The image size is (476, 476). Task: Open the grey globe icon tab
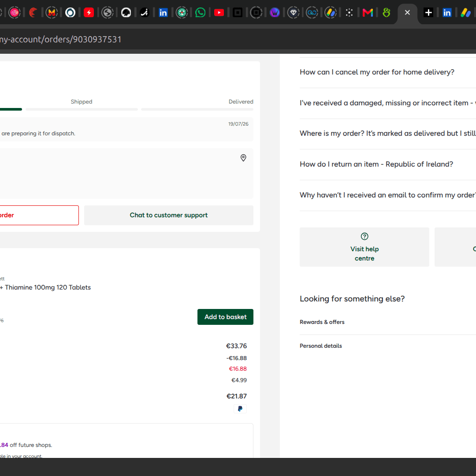coord(107,12)
